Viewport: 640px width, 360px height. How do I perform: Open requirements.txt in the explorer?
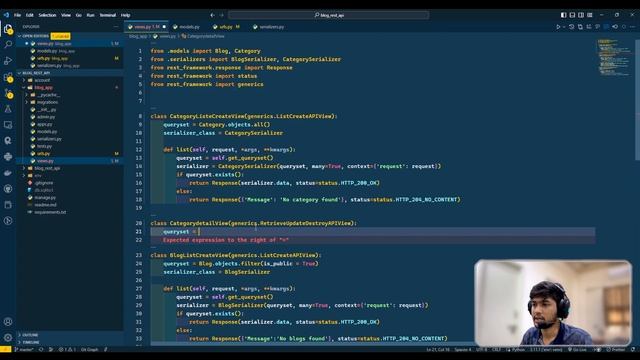tap(50, 212)
